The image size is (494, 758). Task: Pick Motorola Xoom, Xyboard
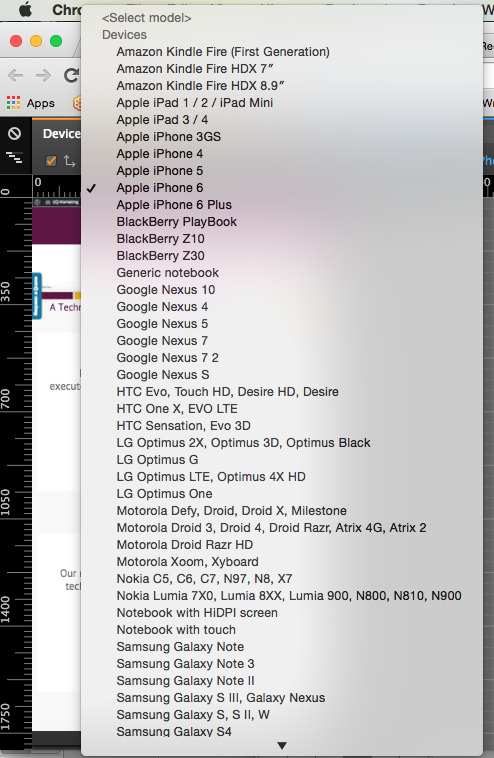pyautogui.click(x=282, y=562)
